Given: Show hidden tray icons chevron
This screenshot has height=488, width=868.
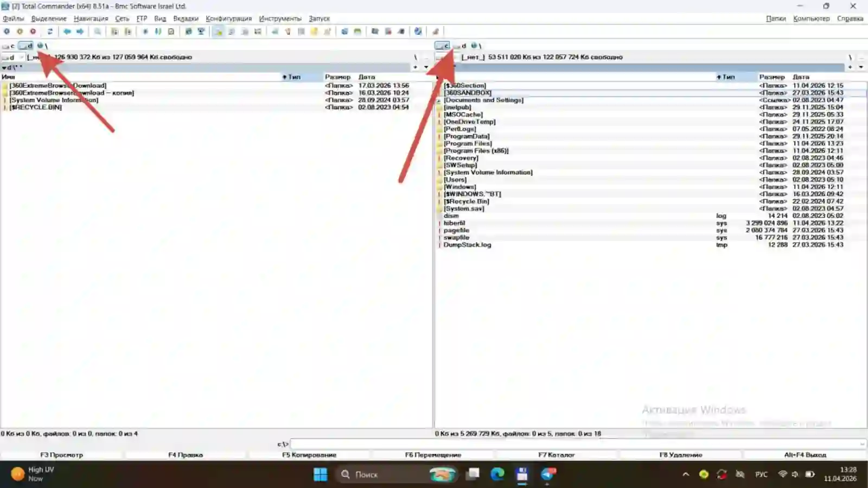Looking at the screenshot, I should pos(686,474).
